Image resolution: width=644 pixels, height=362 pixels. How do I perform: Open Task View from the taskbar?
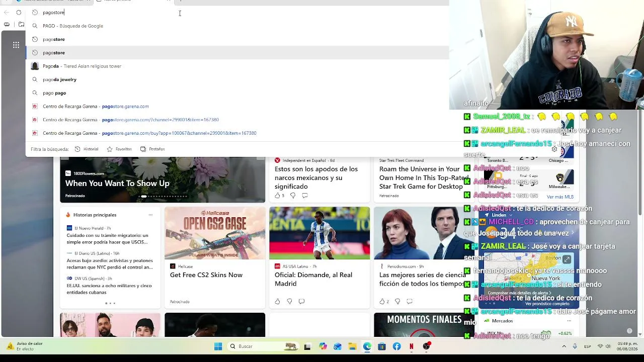tap(307, 346)
